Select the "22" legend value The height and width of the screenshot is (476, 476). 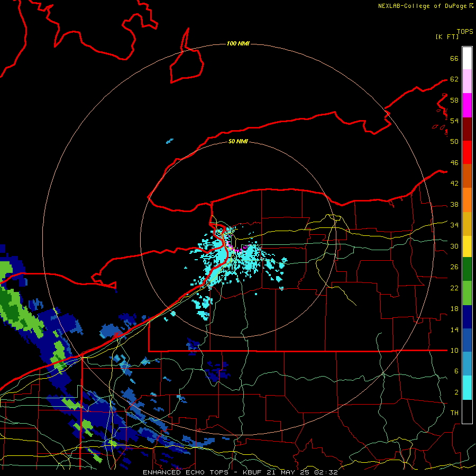(x=454, y=288)
